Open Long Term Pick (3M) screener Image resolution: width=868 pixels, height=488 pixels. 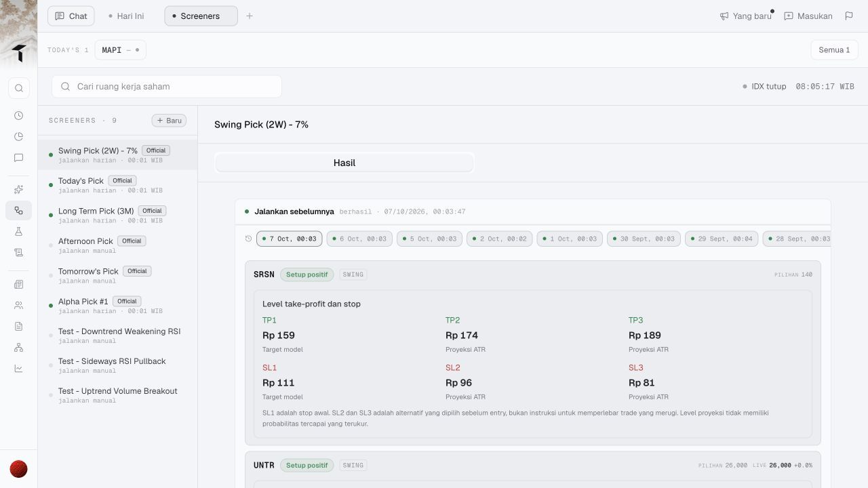[x=118, y=215]
